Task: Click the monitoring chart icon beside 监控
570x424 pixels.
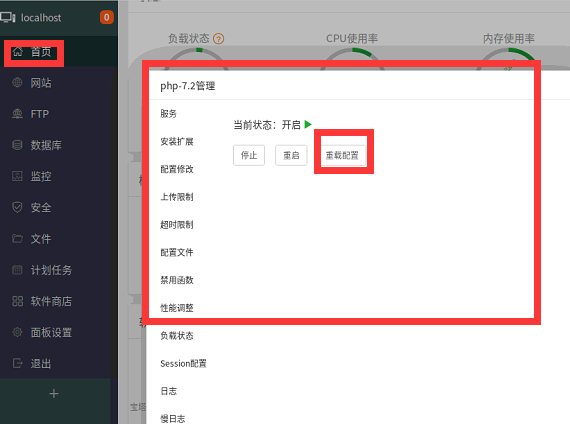Action: pyautogui.click(x=17, y=176)
